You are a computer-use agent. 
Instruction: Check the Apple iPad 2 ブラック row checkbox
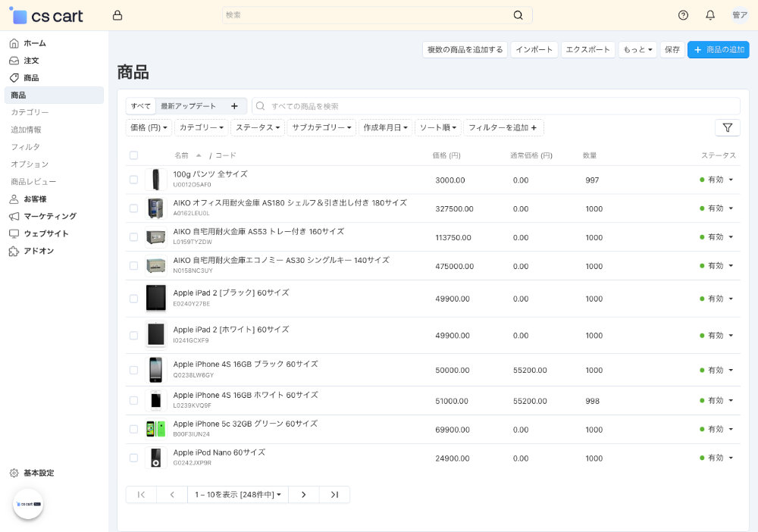pos(133,299)
